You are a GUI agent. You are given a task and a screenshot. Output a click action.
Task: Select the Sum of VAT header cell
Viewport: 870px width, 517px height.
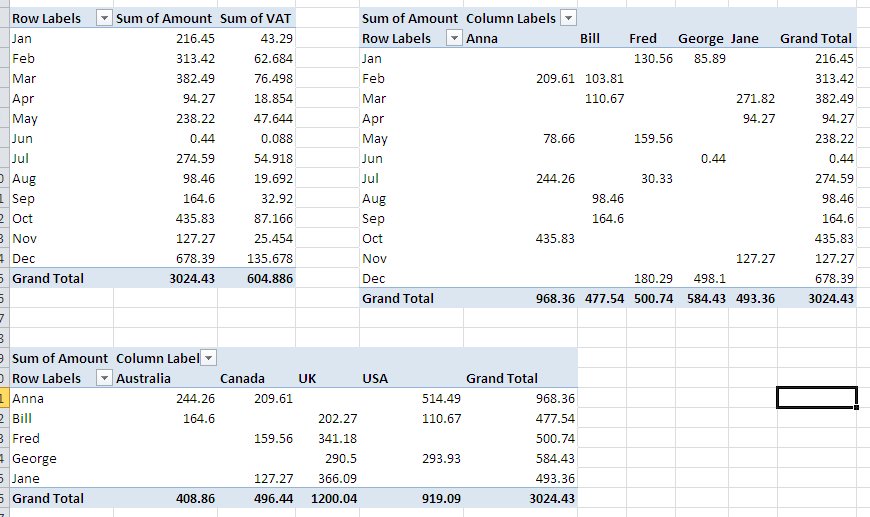[x=255, y=19]
